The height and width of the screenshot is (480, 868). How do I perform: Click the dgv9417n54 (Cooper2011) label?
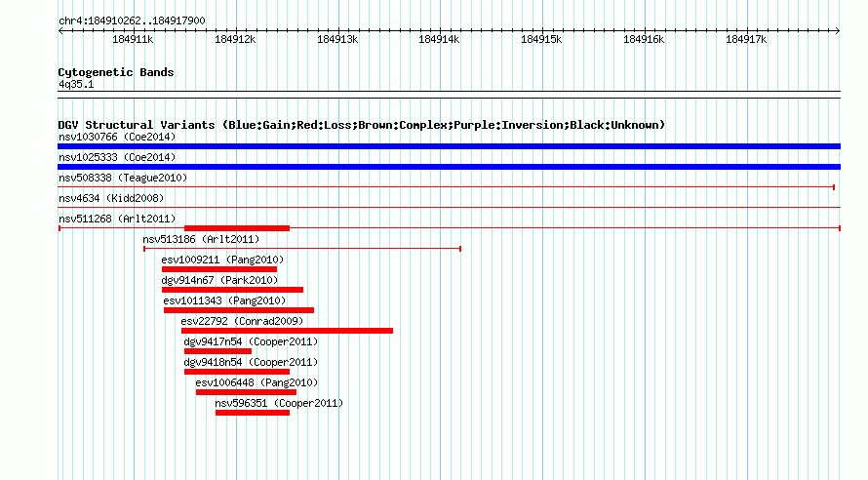point(251,341)
